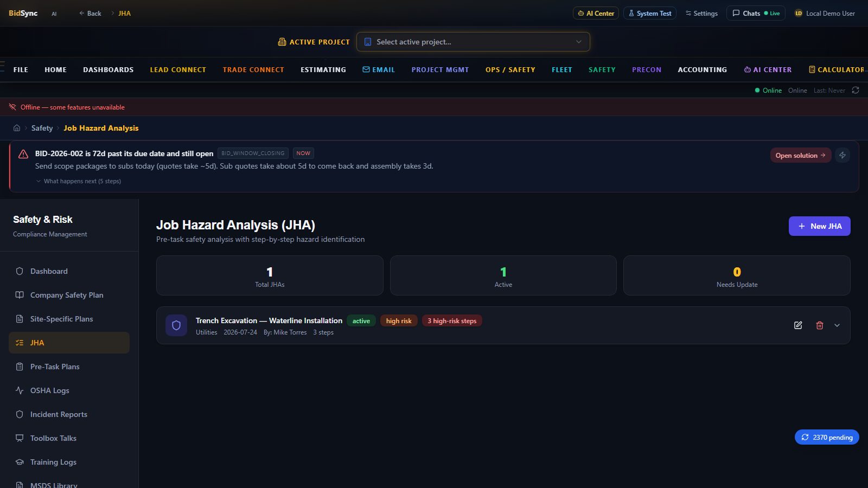The image size is (868, 488).
Task: Click the Local Demo User profile
Action: point(825,13)
